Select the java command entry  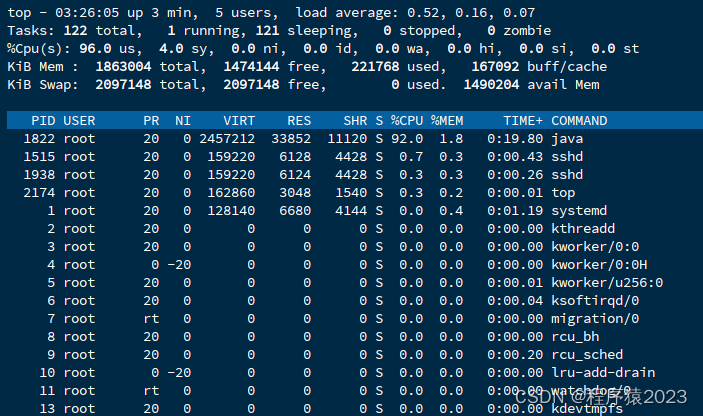(567, 139)
